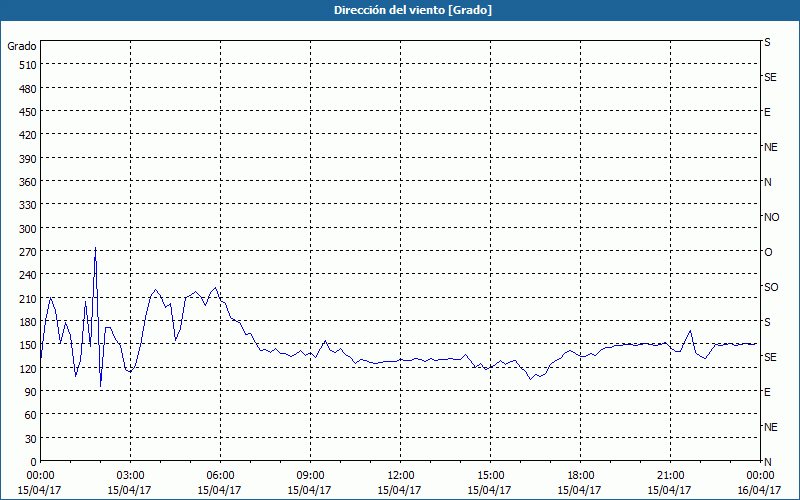The height and width of the screenshot is (500, 800).
Task: Click the 15/04/17 date under 21:00
Action: 669,490
